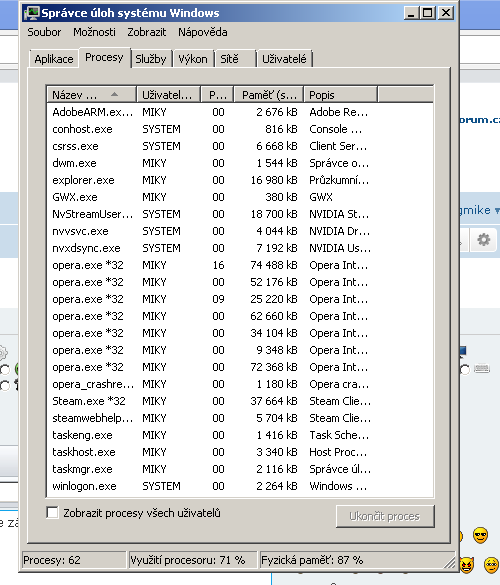This screenshot has width=500, height=585.
Task: Sort by the Název column header
Action: (91, 95)
